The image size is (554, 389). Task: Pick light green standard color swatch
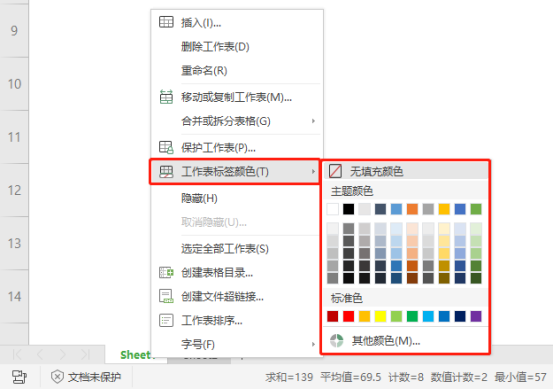396,316
